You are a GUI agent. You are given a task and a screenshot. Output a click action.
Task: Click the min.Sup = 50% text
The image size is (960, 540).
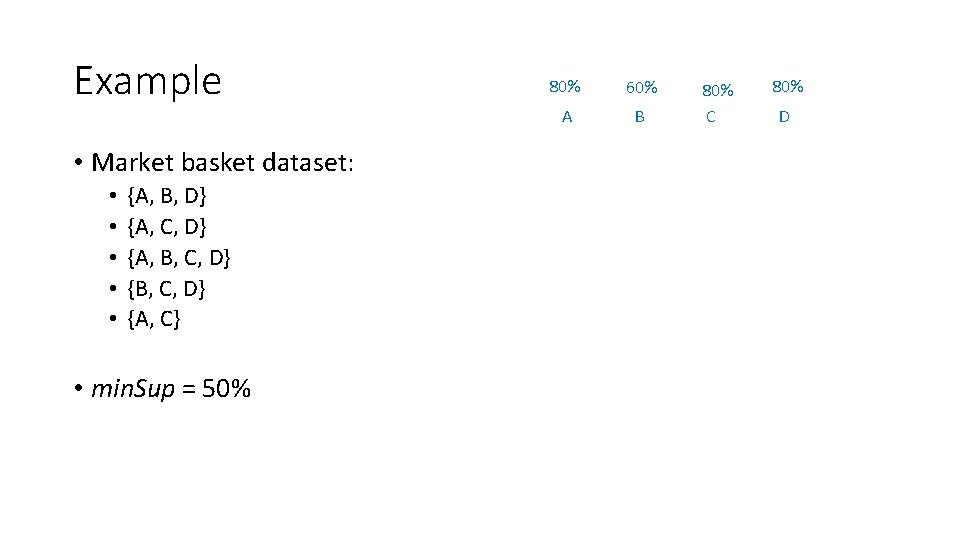(171, 389)
